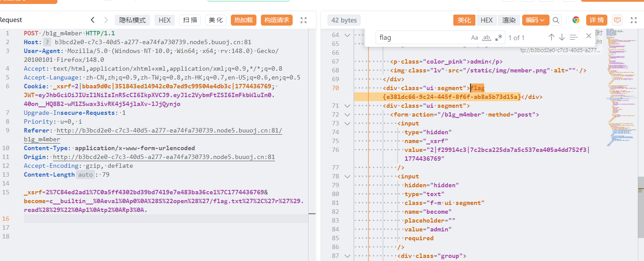
Task: Open the Origin URL link in the request
Action: pyautogui.click(x=164, y=157)
